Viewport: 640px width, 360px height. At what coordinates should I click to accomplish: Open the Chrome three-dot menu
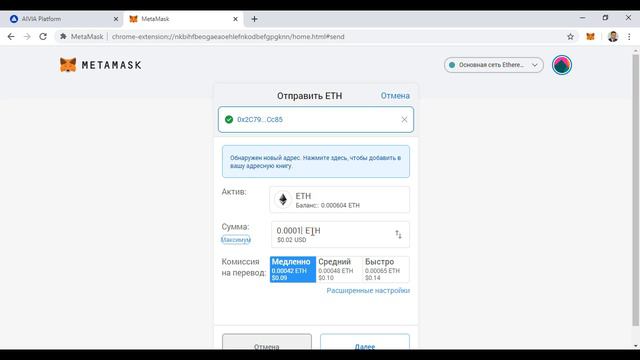(x=629, y=36)
